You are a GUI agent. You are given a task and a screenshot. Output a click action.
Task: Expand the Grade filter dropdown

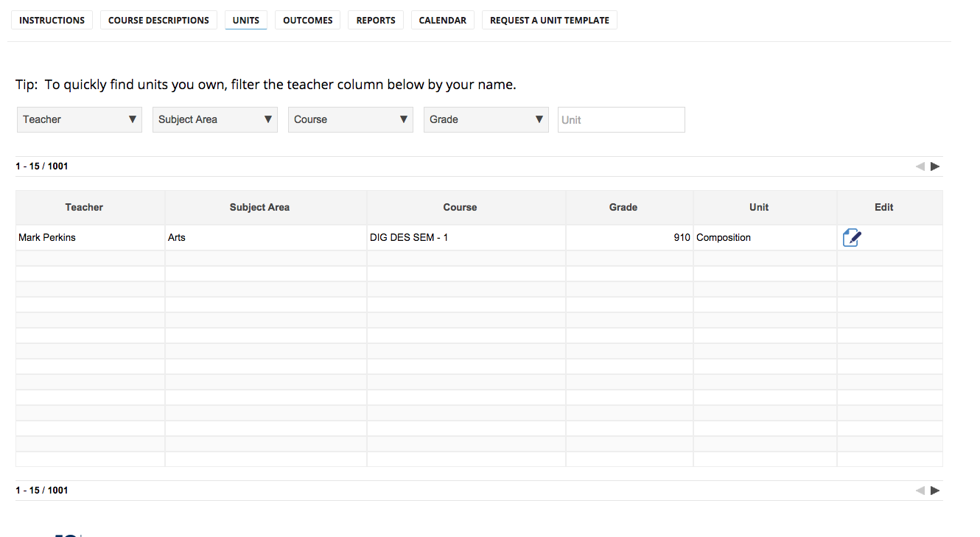486,119
